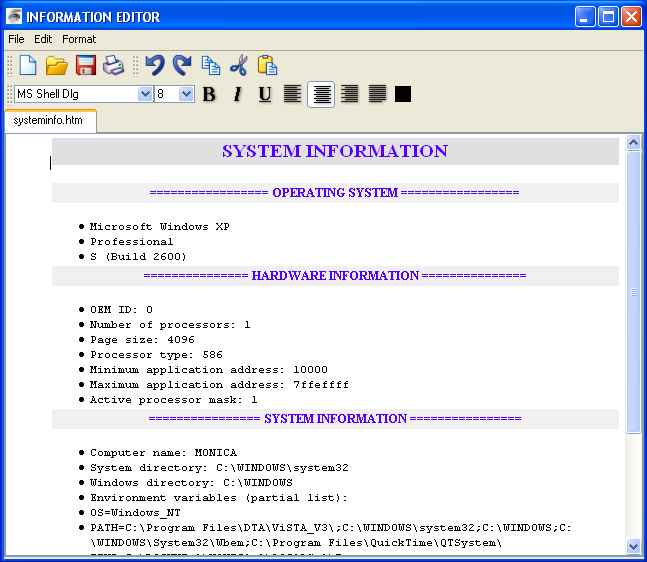The image size is (647, 562).
Task: Click the scrollbar down arrow
Action: click(633, 546)
